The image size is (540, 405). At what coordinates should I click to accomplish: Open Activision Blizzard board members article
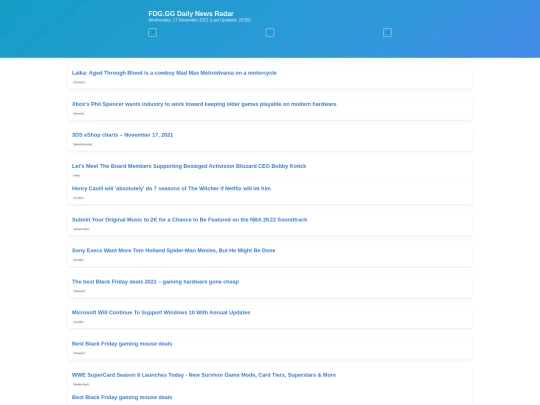coord(189,166)
